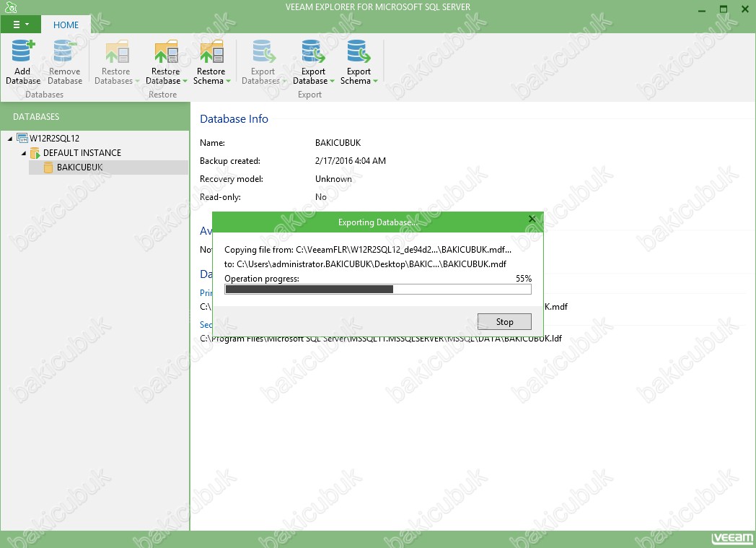756x548 pixels.
Task: Click the Restore Database icon
Action: [166, 51]
